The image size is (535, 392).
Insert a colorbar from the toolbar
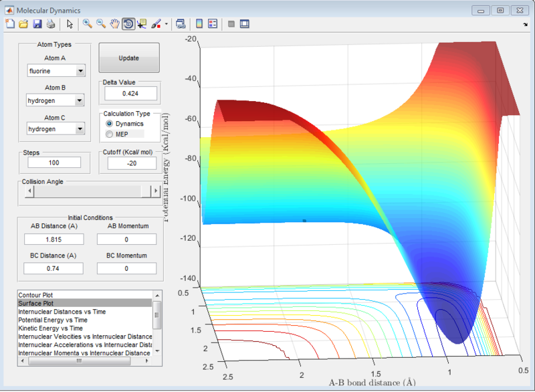(x=199, y=24)
